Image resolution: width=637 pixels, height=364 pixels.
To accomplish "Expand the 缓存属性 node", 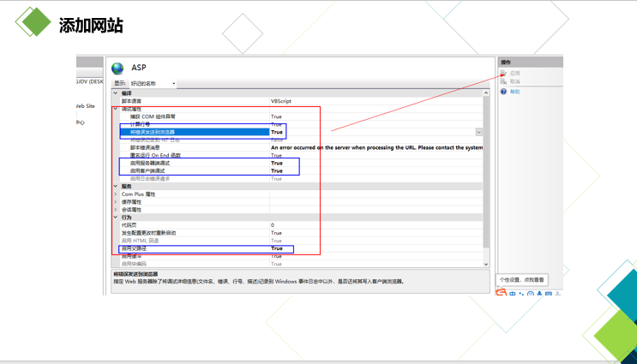I will [x=116, y=201].
